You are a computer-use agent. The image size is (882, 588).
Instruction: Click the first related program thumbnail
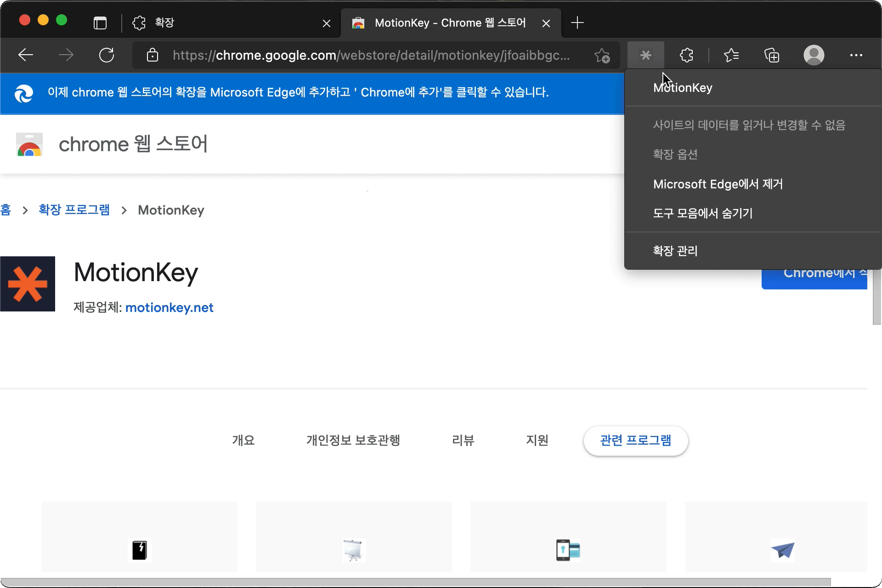[x=139, y=537]
